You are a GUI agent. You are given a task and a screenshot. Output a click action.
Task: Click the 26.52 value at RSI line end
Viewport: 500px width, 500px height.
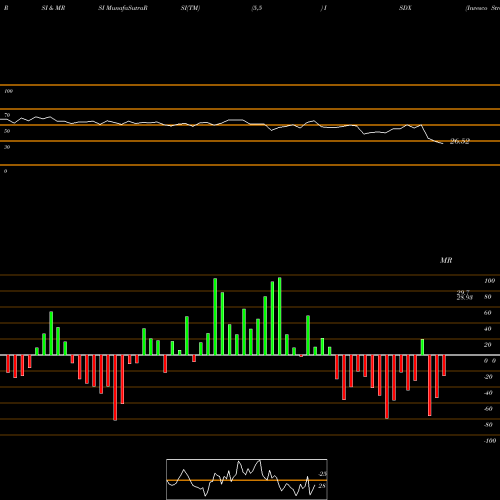(x=459, y=141)
